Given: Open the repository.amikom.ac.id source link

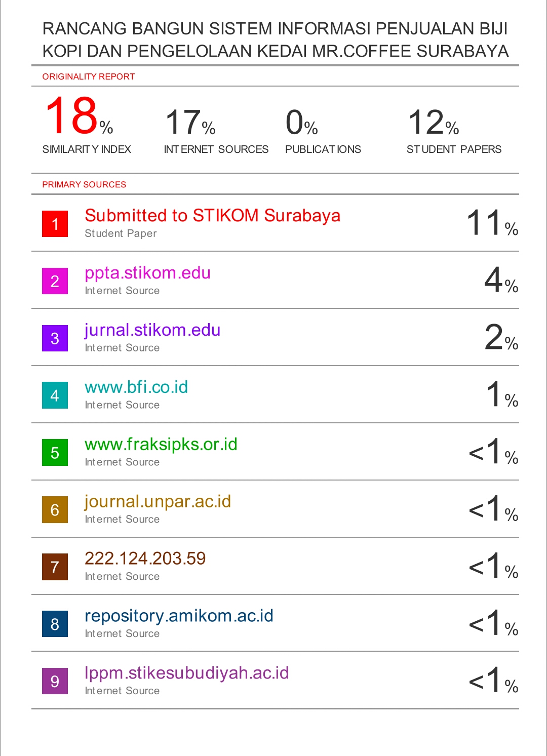Looking at the screenshot, I should click(179, 616).
